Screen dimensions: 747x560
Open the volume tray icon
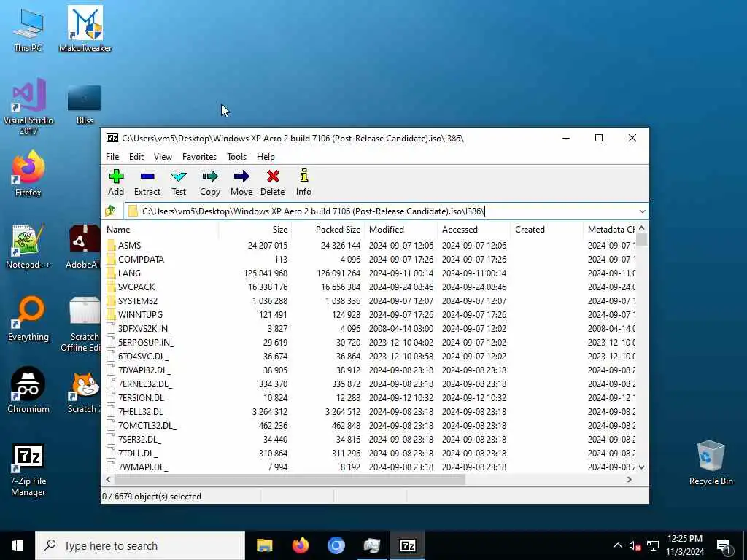point(635,545)
